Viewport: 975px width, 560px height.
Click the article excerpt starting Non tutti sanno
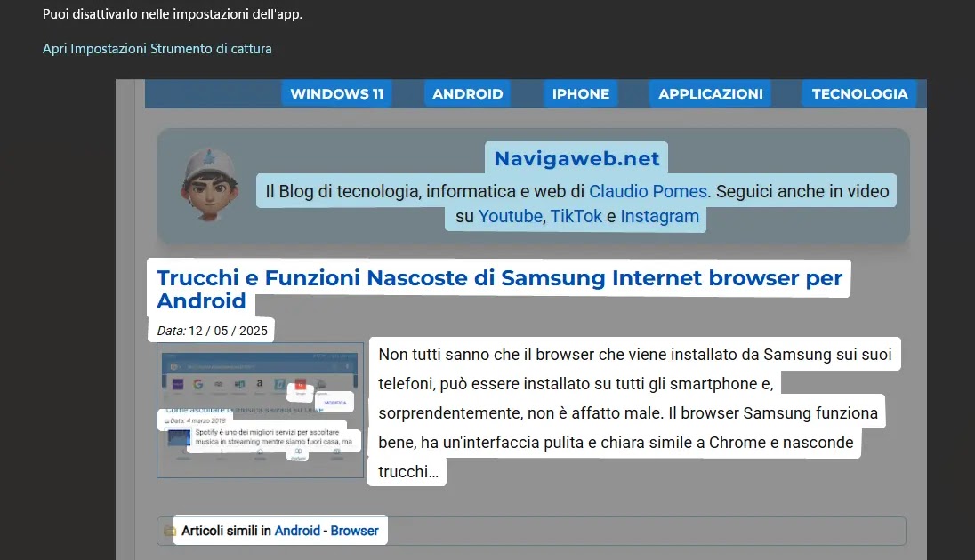(x=635, y=412)
